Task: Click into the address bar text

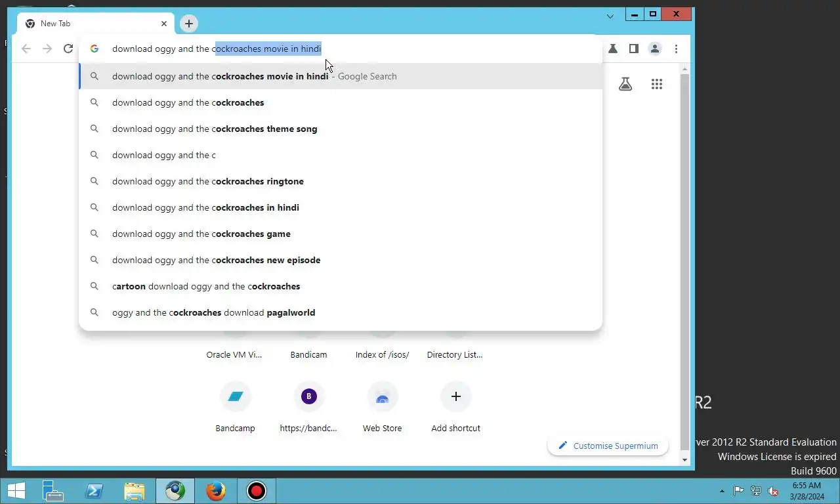Action: click(217, 49)
